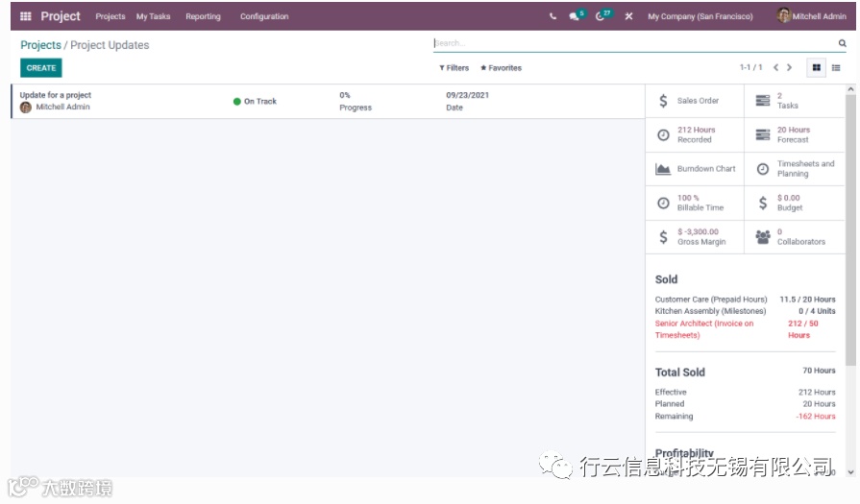Click the CREATE button
Image resolution: width=860 pixels, height=504 pixels.
pos(41,68)
